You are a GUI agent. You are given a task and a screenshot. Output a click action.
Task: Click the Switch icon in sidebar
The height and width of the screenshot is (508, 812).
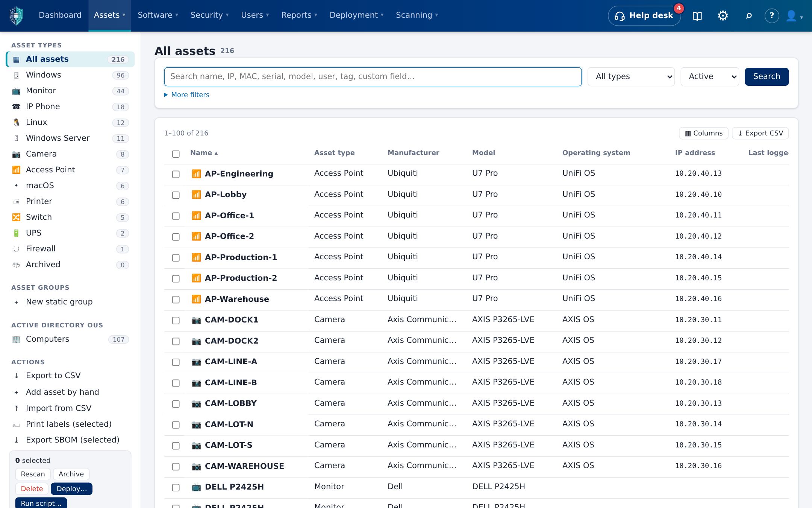[x=16, y=217]
